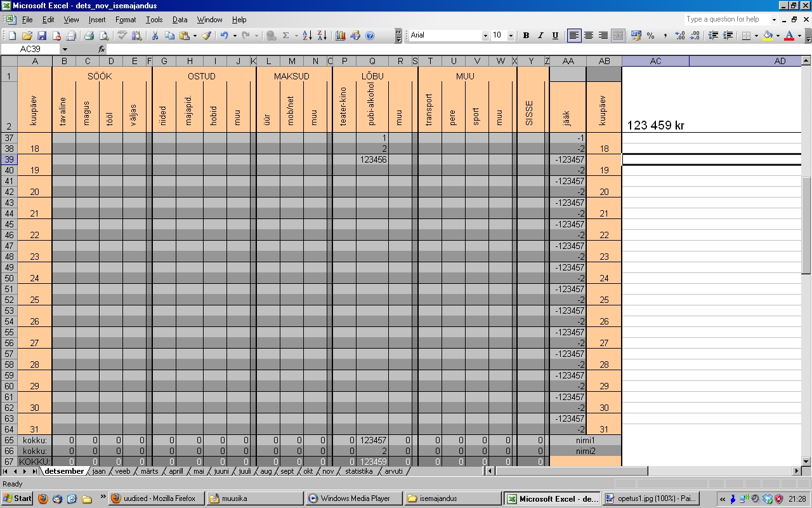The image size is (812, 508).
Task: Increase decimal places
Action: pyautogui.click(x=680, y=36)
